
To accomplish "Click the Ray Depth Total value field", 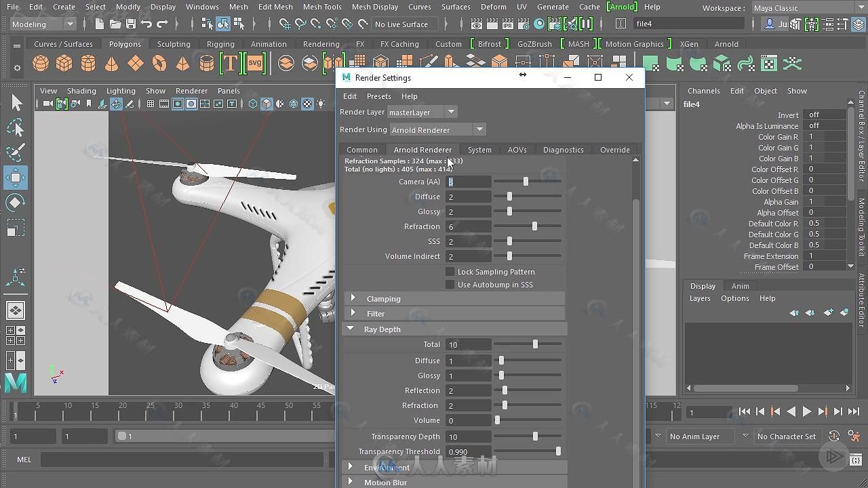I will [x=468, y=344].
